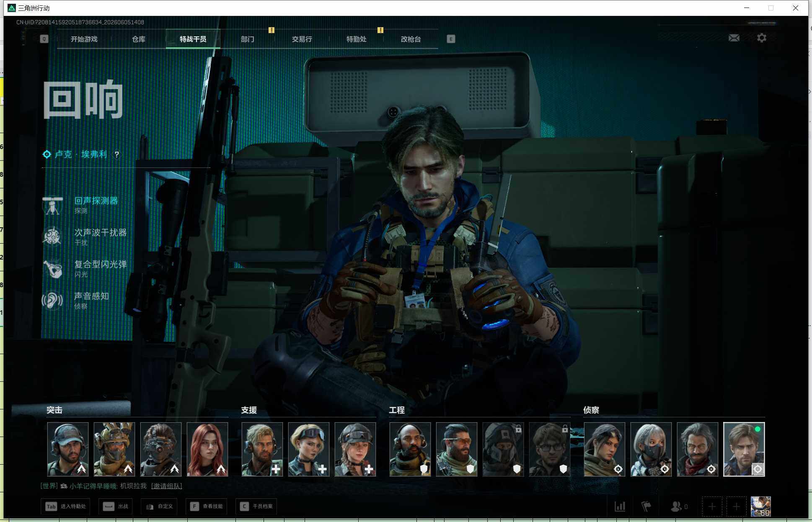Click the E key tab-navigation icon
This screenshot has height=522, width=812.
(x=451, y=39)
